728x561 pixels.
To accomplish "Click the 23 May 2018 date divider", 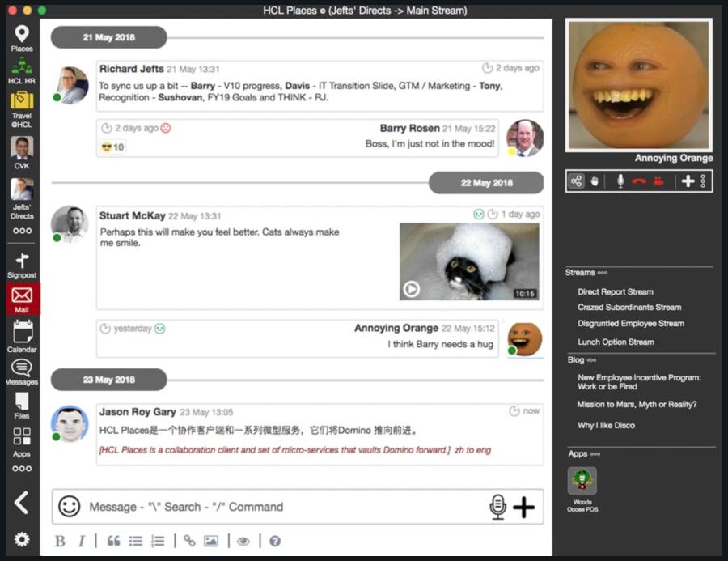I will click(108, 380).
